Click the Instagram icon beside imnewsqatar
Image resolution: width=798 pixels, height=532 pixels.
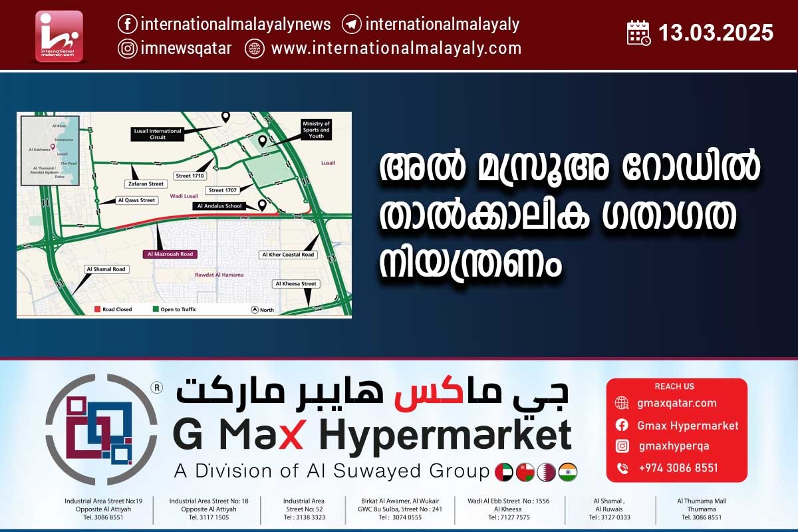coord(128,49)
